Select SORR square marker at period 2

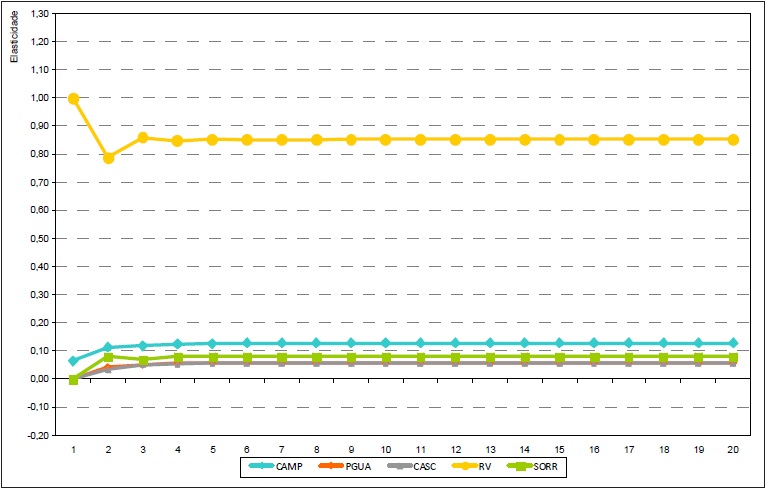click(x=108, y=357)
